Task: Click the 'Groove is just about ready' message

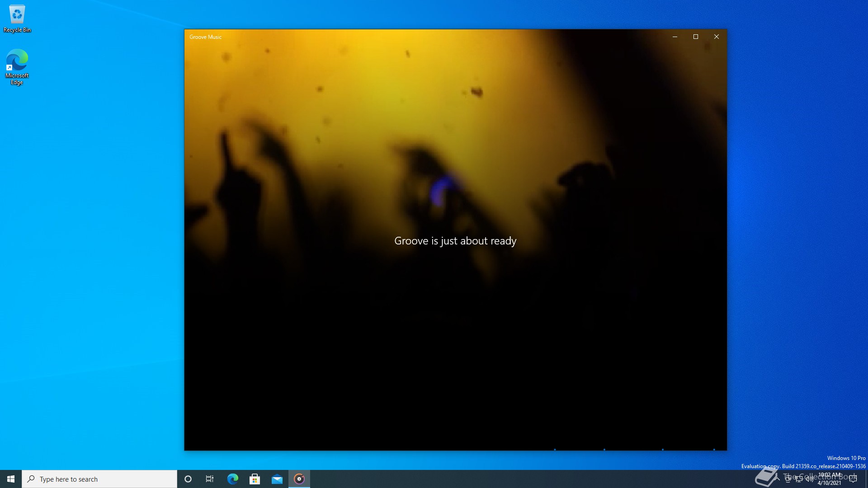Action: (455, 241)
